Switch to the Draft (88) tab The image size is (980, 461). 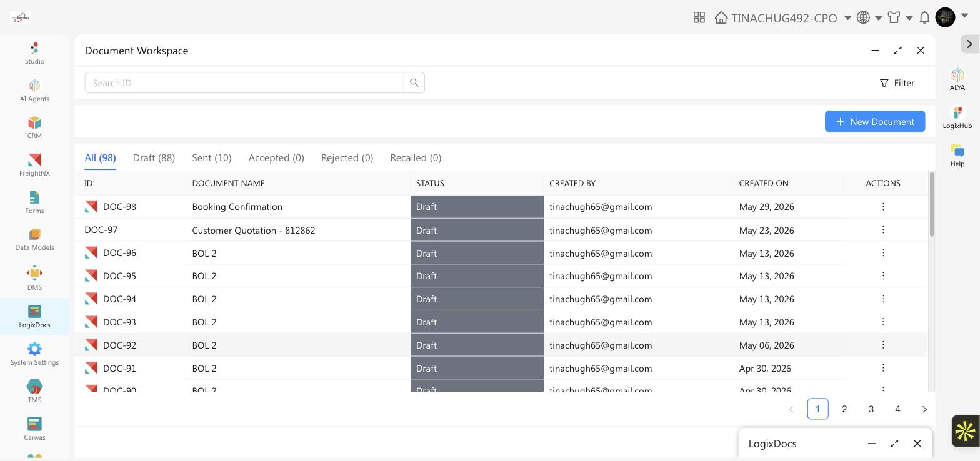point(154,157)
